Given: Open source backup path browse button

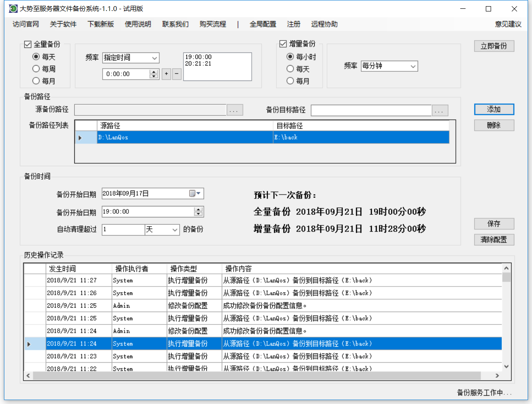Looking at the screenshot, I should pos(235,110).
